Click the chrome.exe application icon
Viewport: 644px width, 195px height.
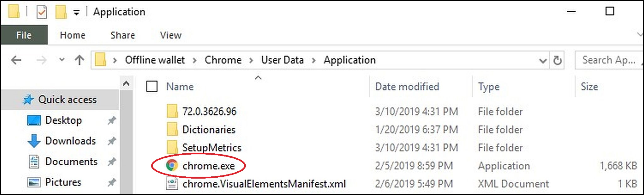172,165
